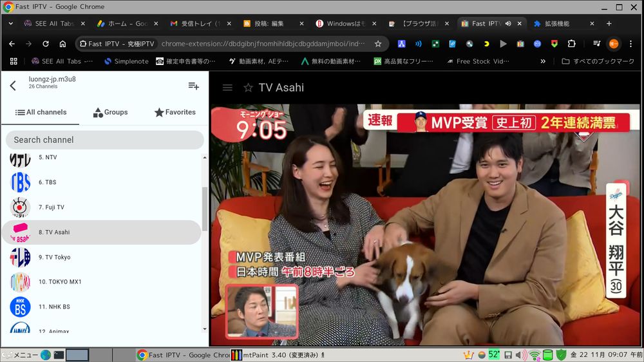Click channel list scrollbar down arrow
The width and height of the screenshot is (644, 362).
205,329
